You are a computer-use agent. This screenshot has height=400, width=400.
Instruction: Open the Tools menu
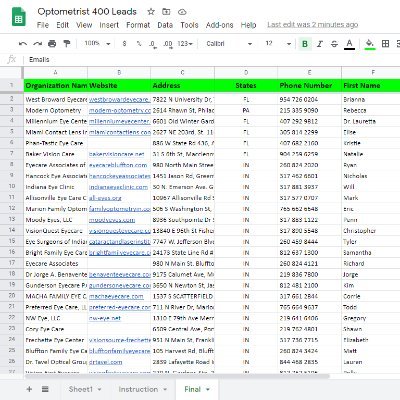(x=189, y=25)
